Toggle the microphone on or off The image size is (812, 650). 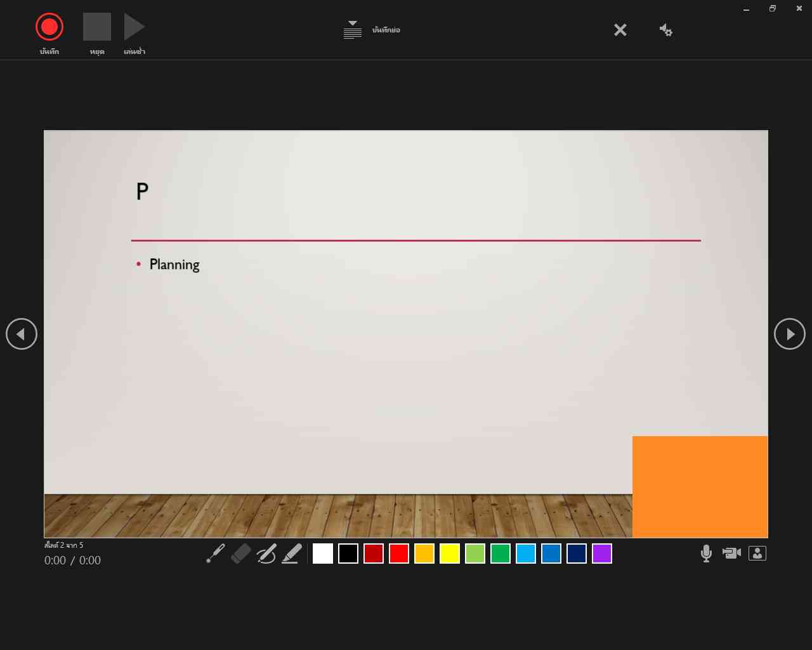[706, 554]
